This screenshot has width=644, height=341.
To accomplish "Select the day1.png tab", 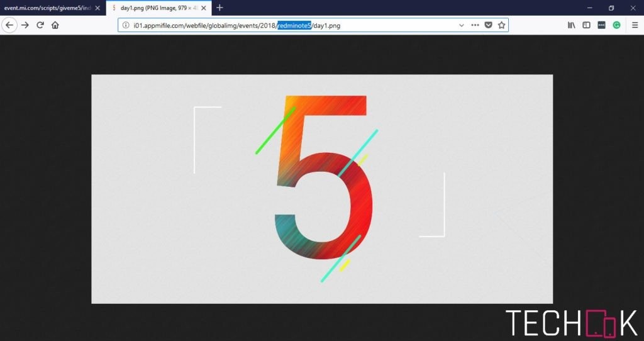I will tap(159, 8).
